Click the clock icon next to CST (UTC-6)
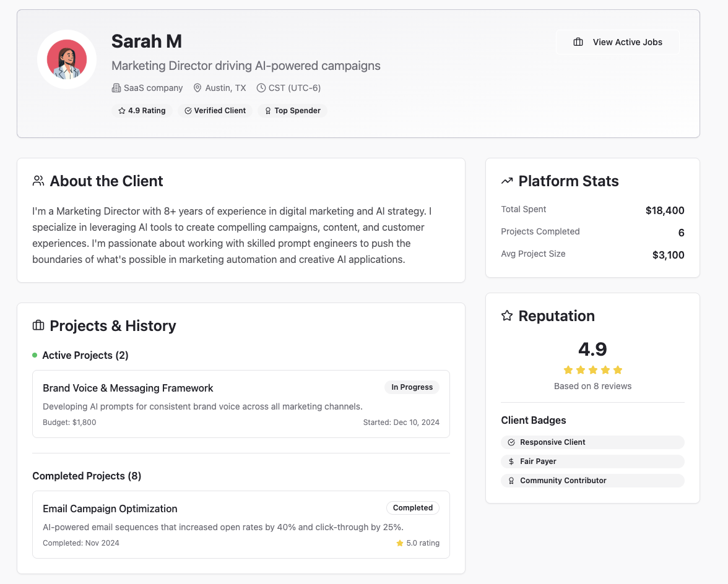Screen dimensions: 728x584 point(262,88)
